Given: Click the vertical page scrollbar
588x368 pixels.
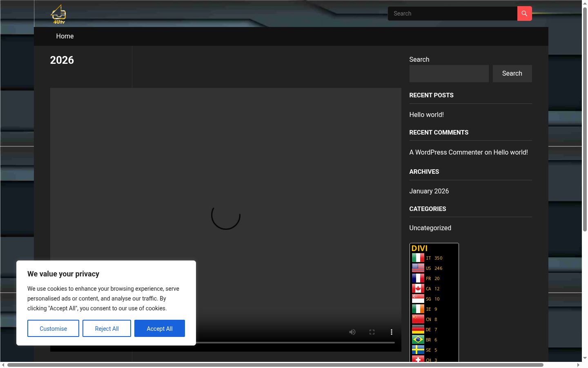Looking at the screenshot, I should (x=585, y=119).
